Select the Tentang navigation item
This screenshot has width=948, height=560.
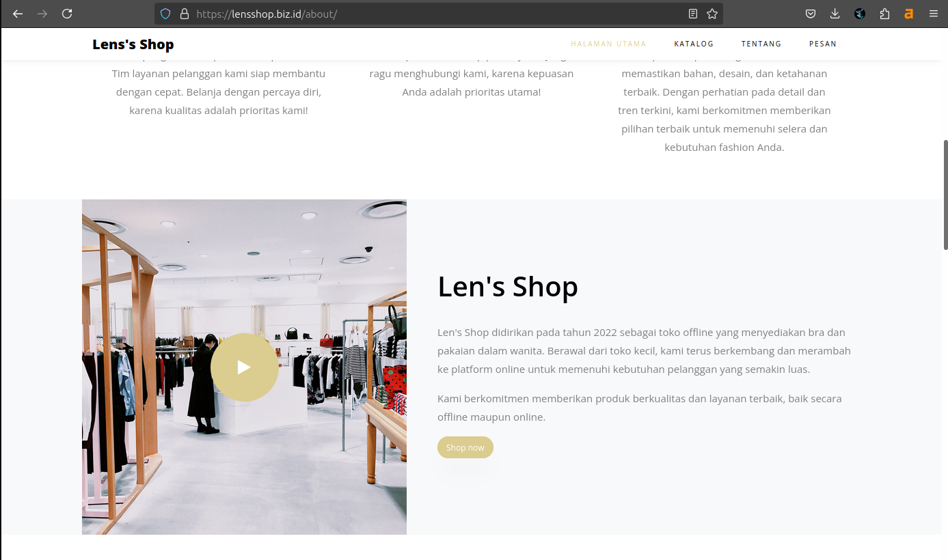(761, 44)
